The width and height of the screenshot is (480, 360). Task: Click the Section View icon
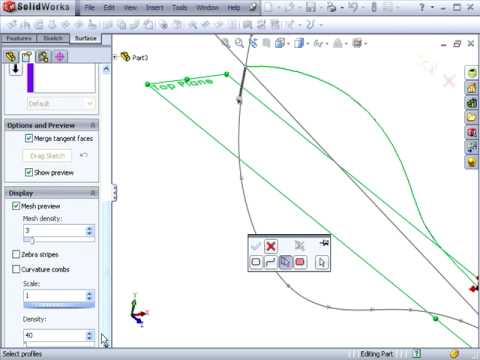(x=266, y=43)
